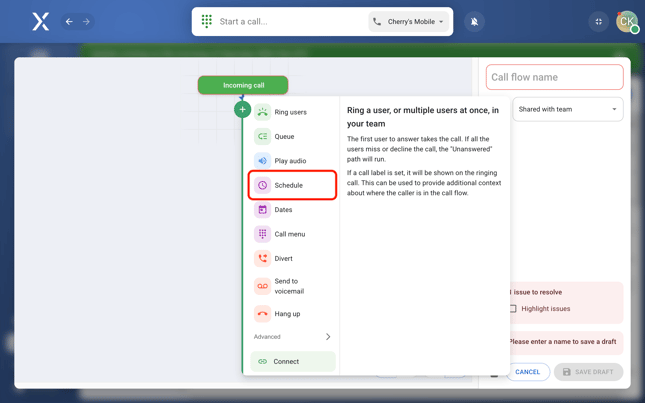Choose the Schedule step
The image size is (645, 403).
point(292,185)
